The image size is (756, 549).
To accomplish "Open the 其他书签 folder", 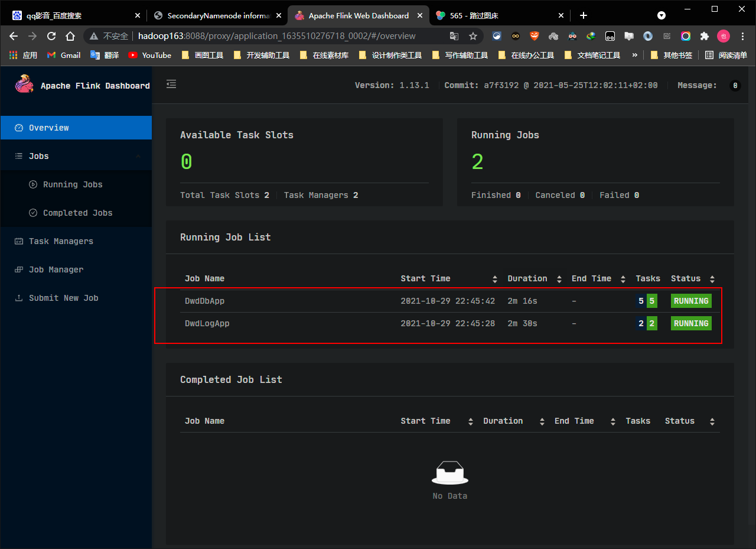I will coord(671,55).
